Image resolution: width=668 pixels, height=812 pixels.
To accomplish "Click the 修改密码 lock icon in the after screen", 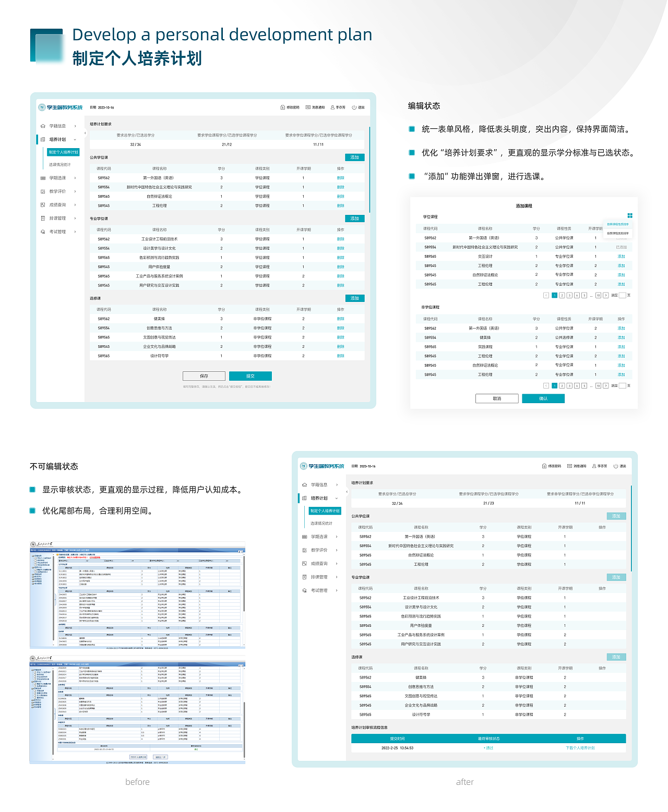I will point(544,466).
